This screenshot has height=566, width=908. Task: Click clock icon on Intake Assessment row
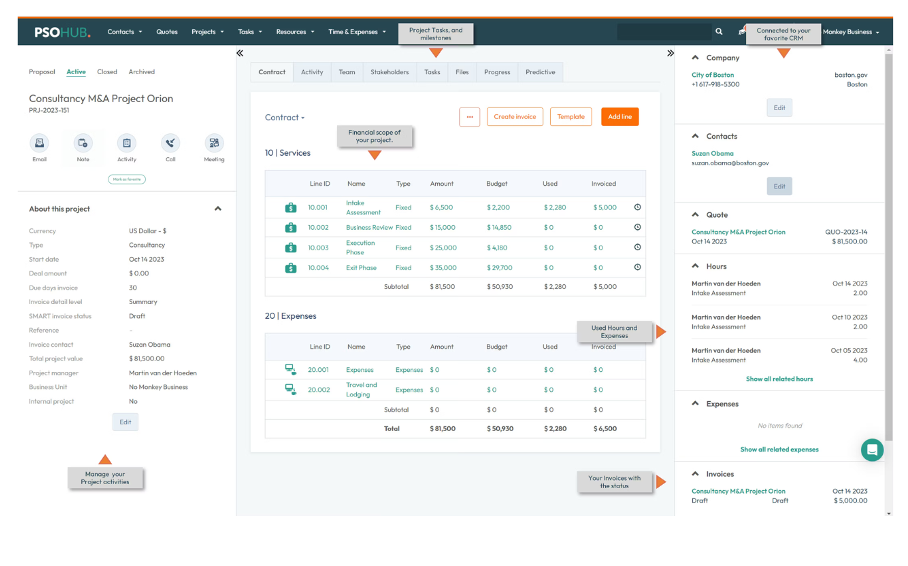637,207
